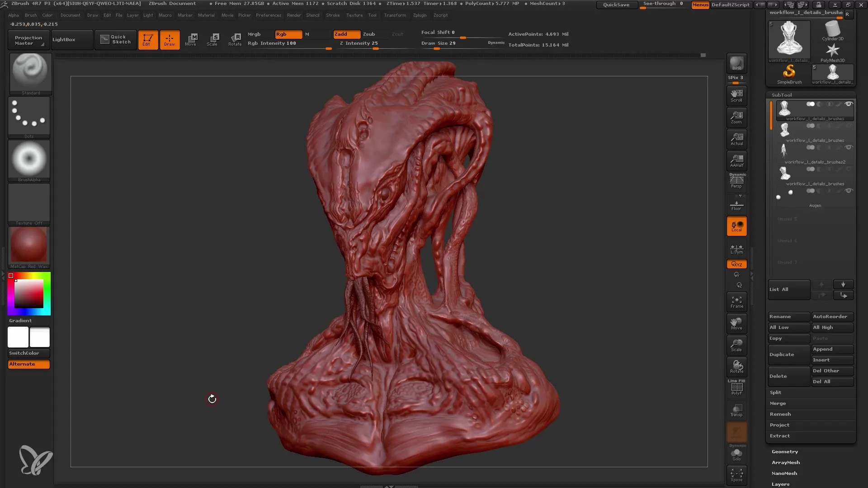Click the Scroll canvas navigation icon
The height and width of the screenshot is (488, 868).
point(736,96)
